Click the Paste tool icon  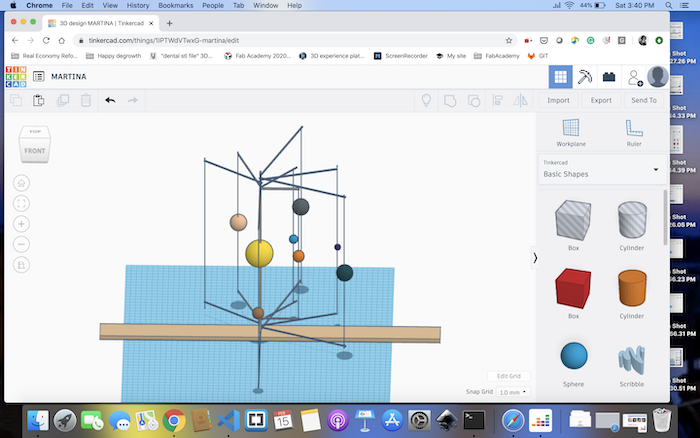pyautogui.click(x=39, y=100)
